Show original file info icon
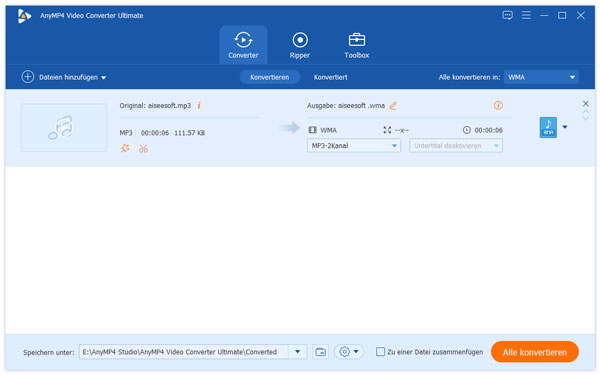600x375 pixels. 199,105
